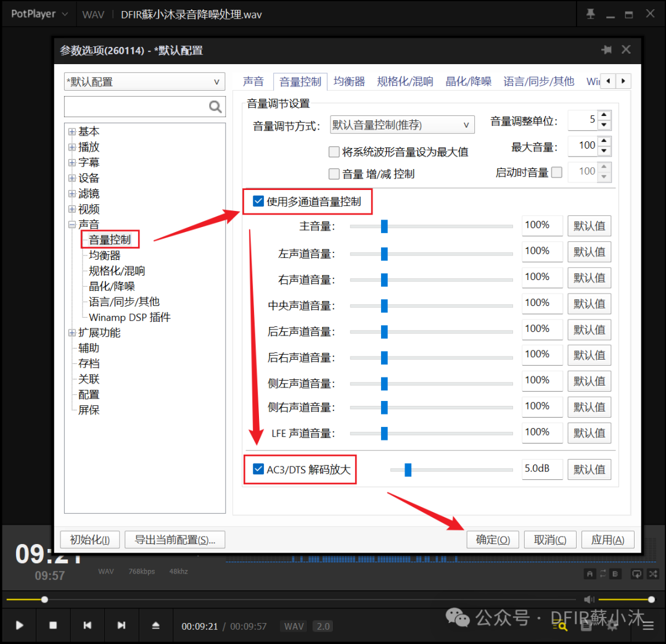Open the *默认配置 profile selector

tap(144, 81)
